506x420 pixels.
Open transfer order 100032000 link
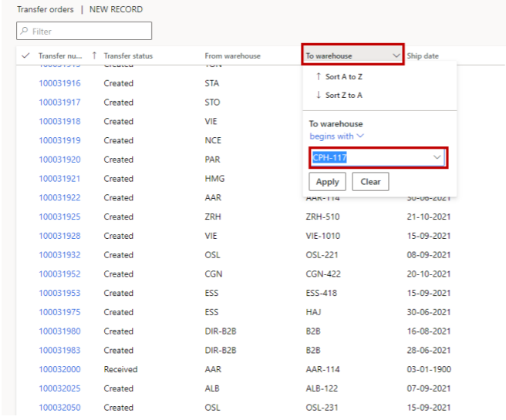tap(59, 369)
